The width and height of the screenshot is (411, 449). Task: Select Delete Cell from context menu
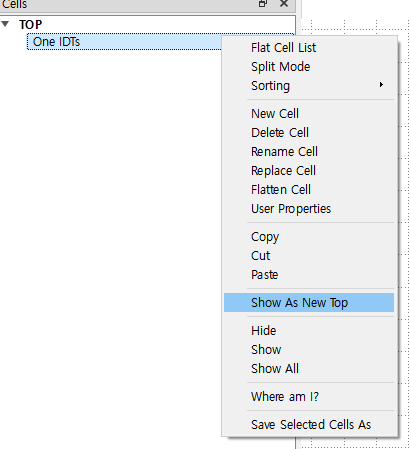click(x=280, y=133)
